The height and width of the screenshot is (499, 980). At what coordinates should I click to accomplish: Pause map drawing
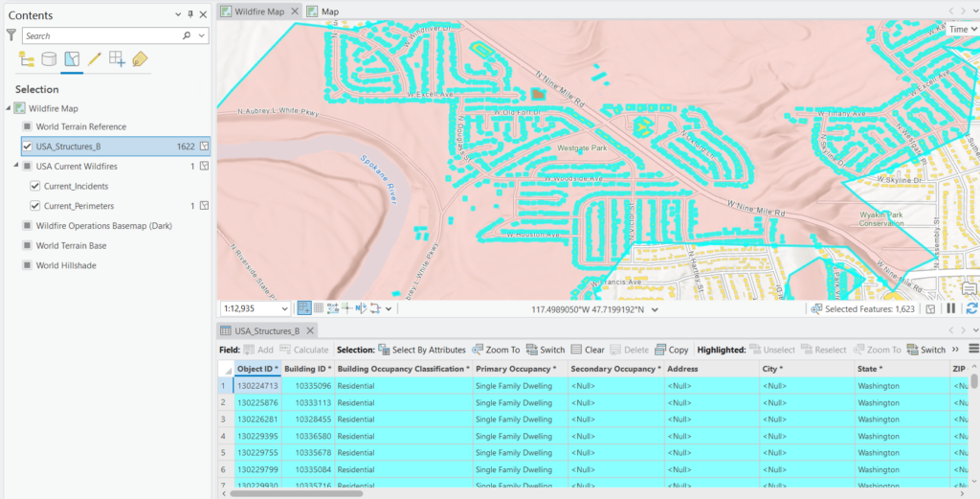point(950,309)
